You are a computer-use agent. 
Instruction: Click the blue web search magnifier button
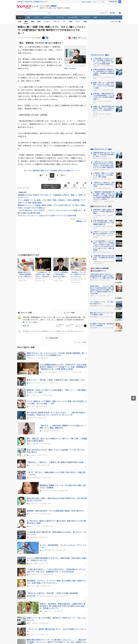(120, 2)
